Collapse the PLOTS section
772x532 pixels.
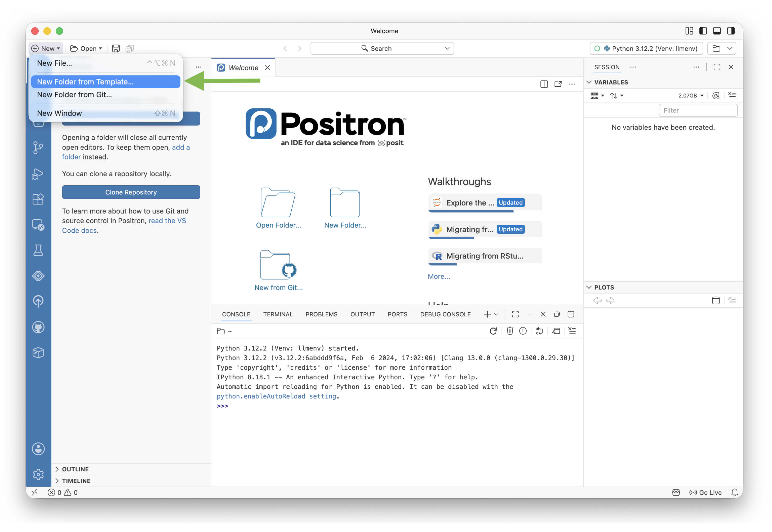[x=589, y=287]
